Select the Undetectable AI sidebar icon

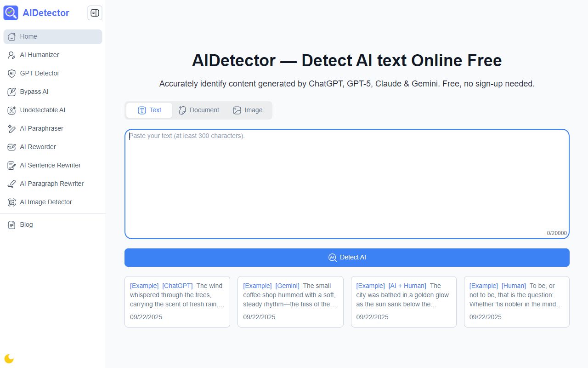pyautogui.click(x=11, y=110)
